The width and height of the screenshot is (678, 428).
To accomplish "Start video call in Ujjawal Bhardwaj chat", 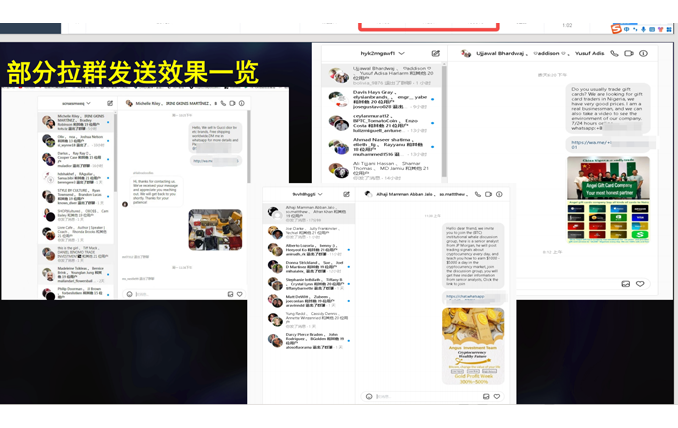I will pyautogui.click(x=629, y=53).
